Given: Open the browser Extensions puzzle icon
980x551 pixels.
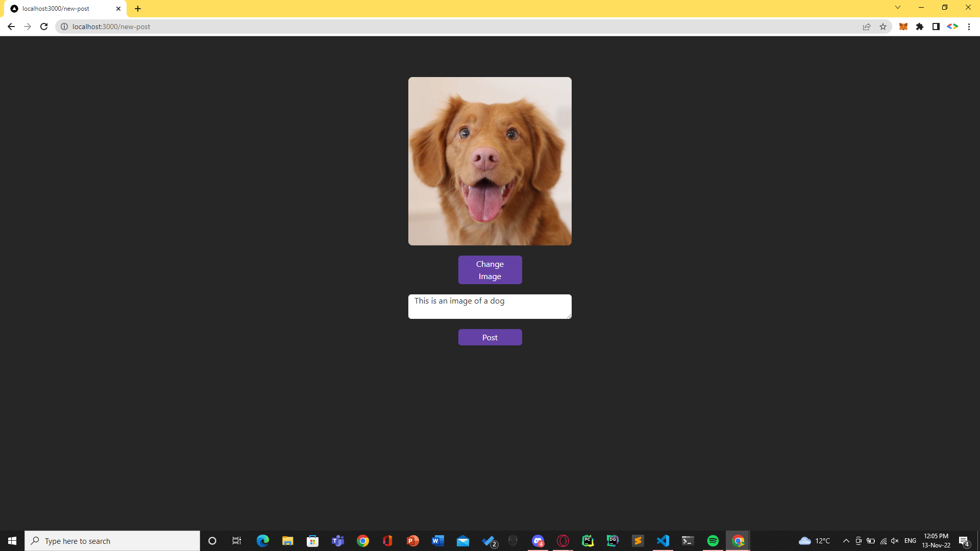Looking at the screenshot, I should 920,27.
